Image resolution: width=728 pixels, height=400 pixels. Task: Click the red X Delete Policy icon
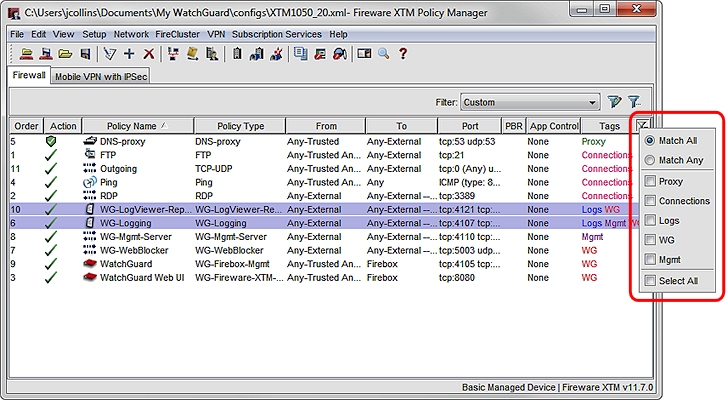click(x=149, y=54)
